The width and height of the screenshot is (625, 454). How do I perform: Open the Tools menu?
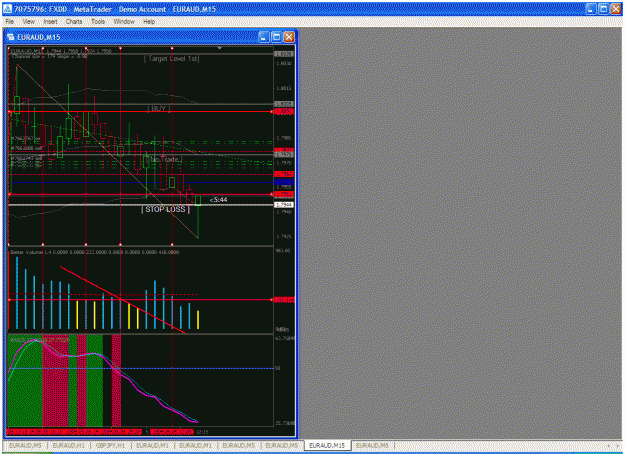pyautogui.click(x=98, y=22)
